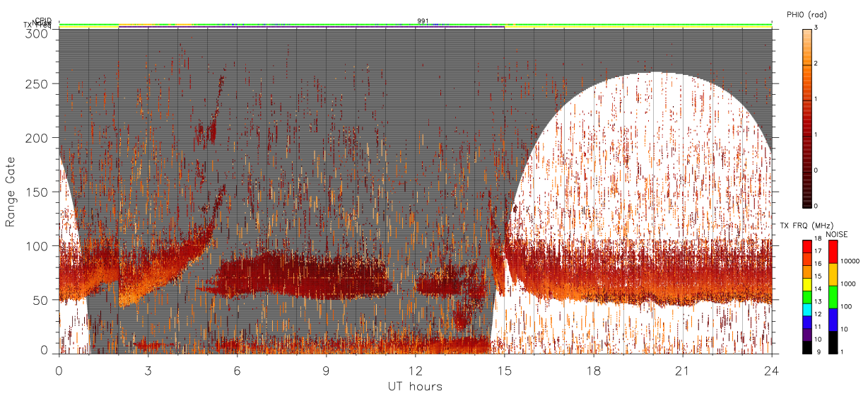Click the 18 tick on UT hours axis
The image size is (868, 401).
593,370
